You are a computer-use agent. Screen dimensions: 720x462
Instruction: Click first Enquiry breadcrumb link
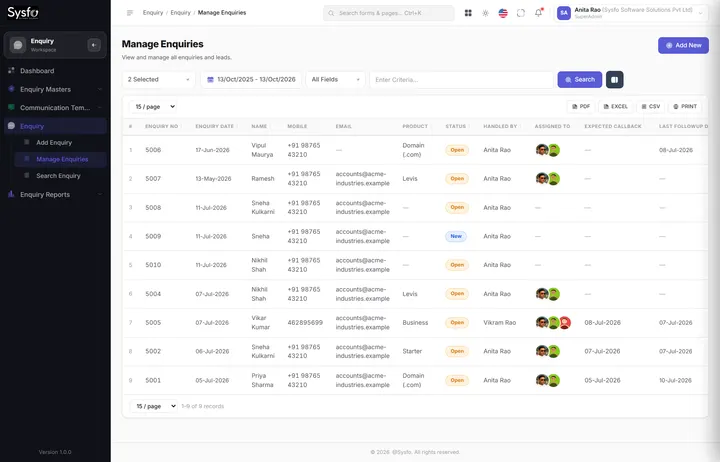tap(153, 13)
